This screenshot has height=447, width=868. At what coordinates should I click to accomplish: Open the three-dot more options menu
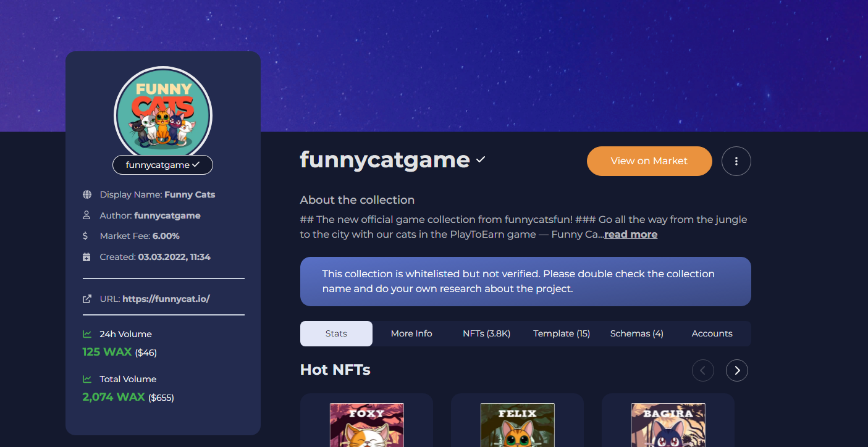click(x=736, y=161)
